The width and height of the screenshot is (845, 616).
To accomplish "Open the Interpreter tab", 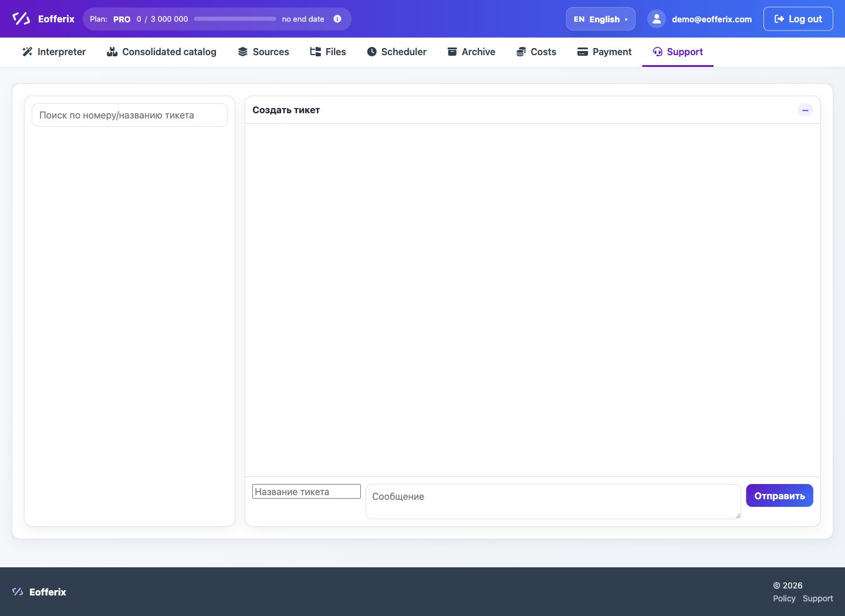I will point(54,52).
